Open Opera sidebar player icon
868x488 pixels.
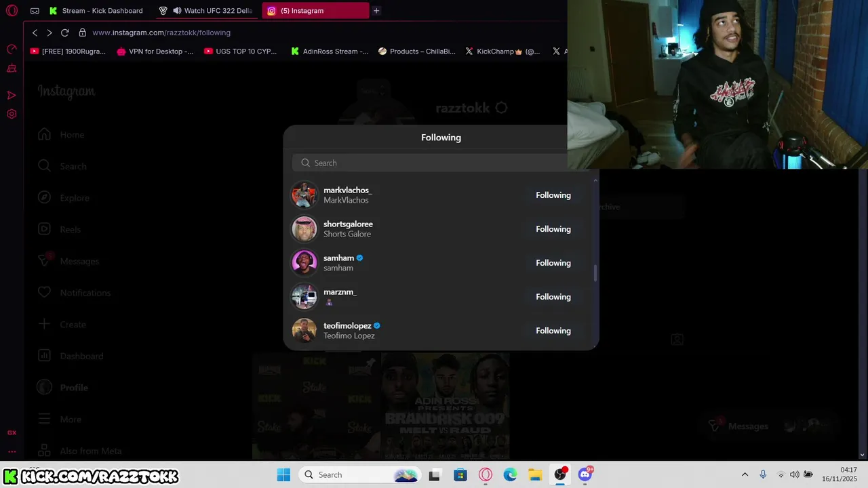(x=12, y=96)
